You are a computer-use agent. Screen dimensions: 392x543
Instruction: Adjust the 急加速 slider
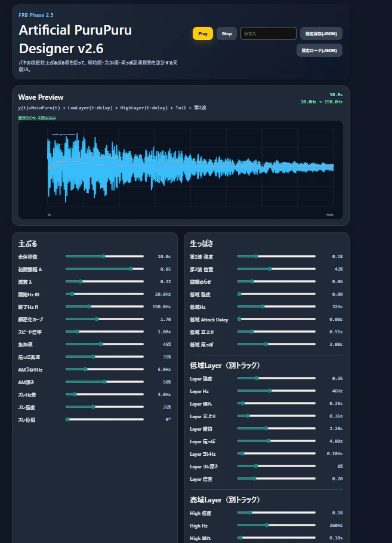[104, 344]
